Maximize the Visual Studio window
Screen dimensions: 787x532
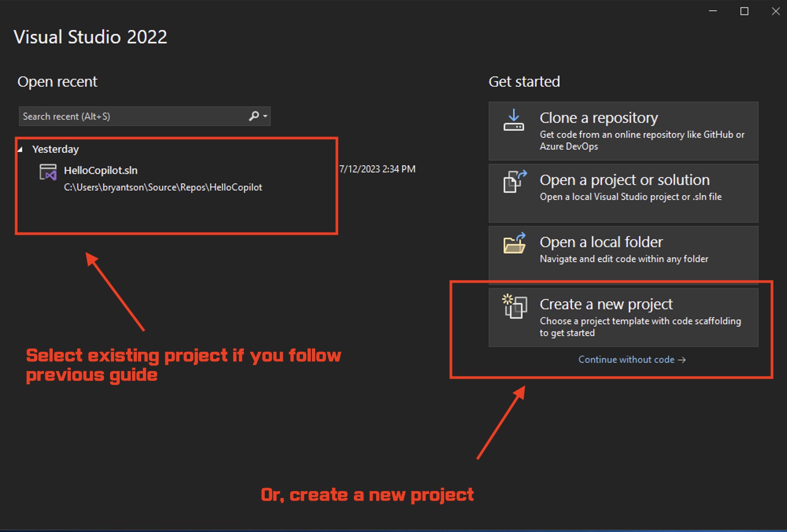tap(744, 11)
